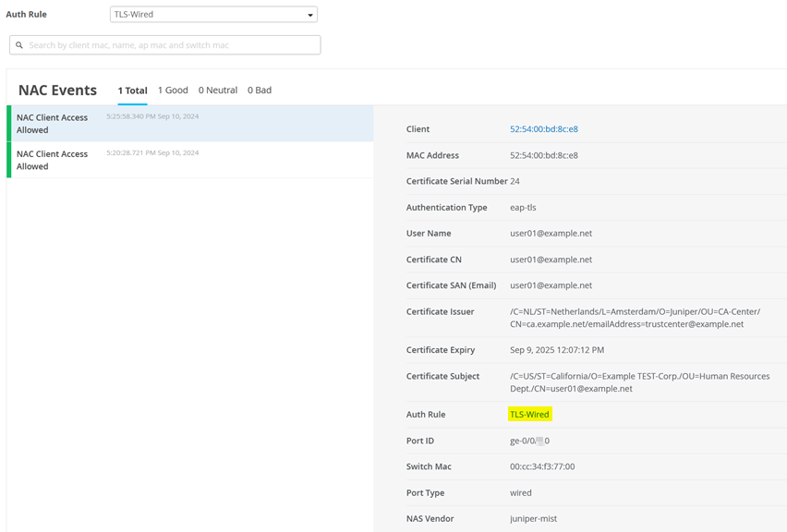Click the Switch Mac value 00:cc:34:f3:77:00
Screen dimensions: 787x532
(x=542, y=466)
